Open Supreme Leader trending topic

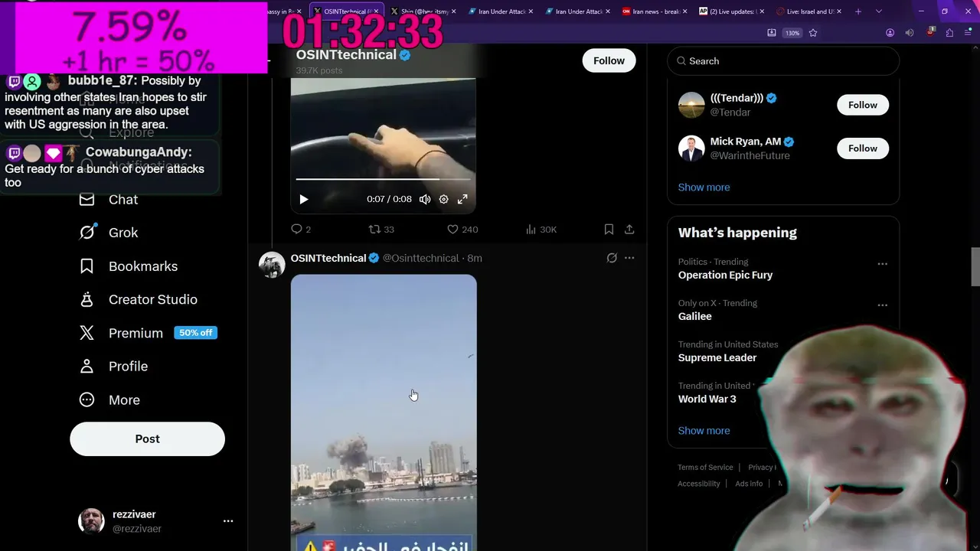pos(717,357)
